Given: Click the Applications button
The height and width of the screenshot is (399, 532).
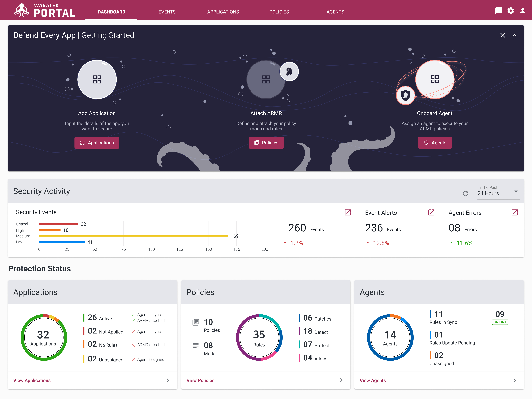Looking at the screenshot, I should [97, 143].
